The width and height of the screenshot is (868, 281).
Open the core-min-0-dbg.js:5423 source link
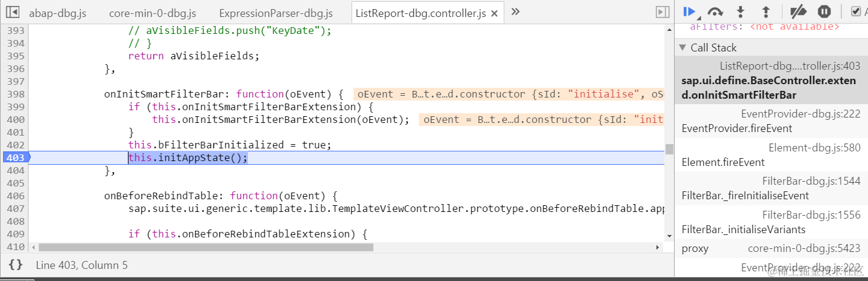[x=804, y=248]
